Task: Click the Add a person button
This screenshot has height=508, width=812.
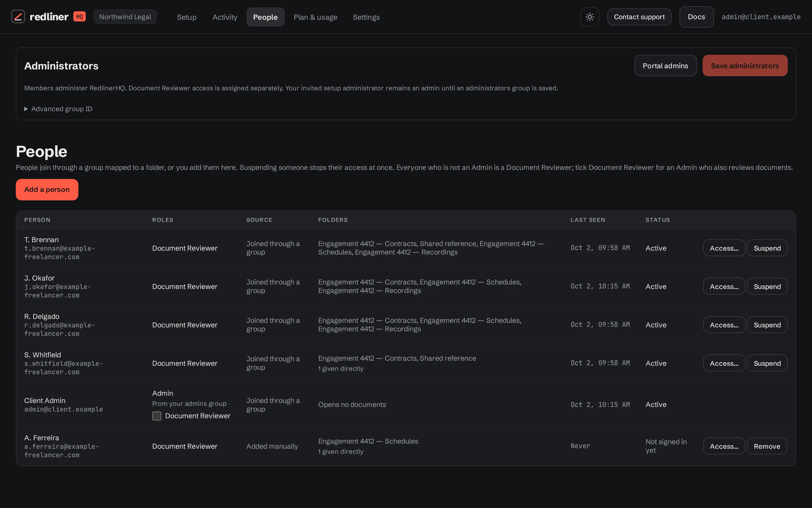Action: click(47, 189)
